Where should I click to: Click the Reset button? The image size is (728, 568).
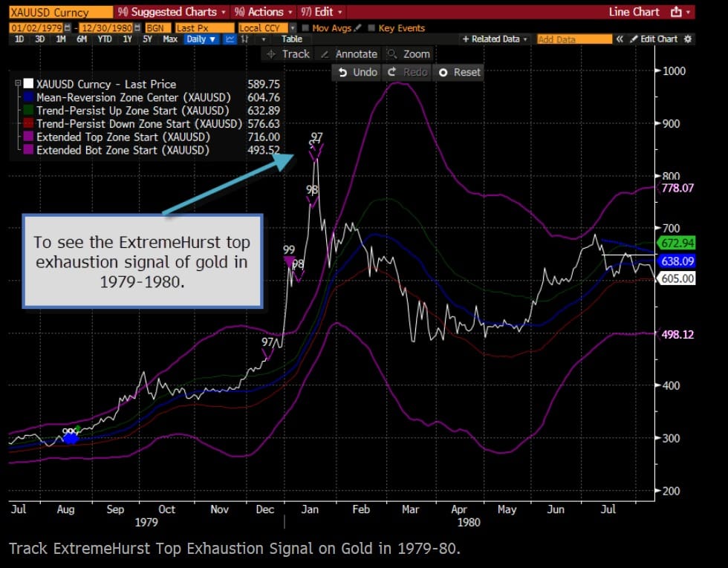pyautogui.click(x=460, y=72)
